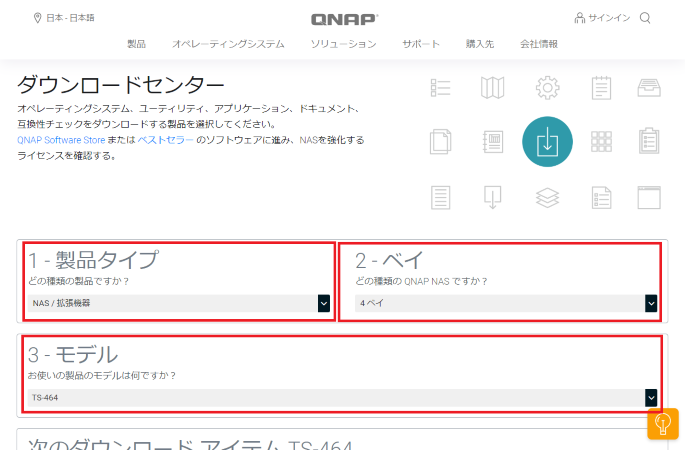Change region via 日本 - 日本語
This screenshot has width=685, height=450.
tap(64, 18)
